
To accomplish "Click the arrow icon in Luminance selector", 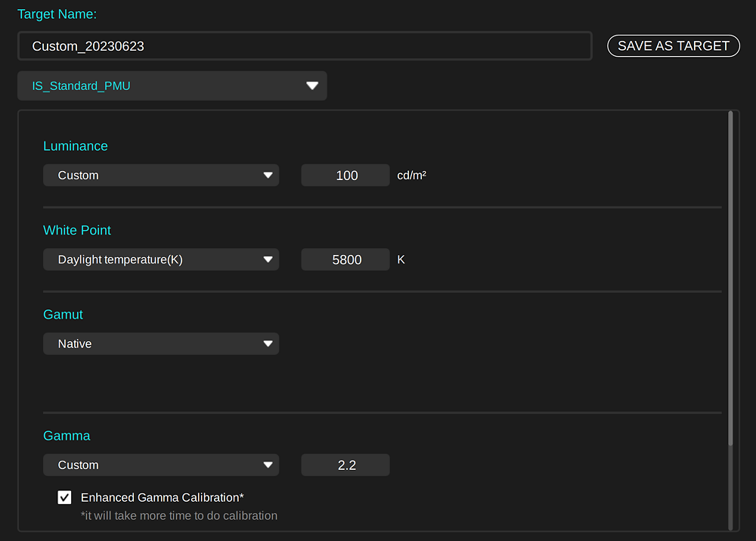I will coord(268,176).
